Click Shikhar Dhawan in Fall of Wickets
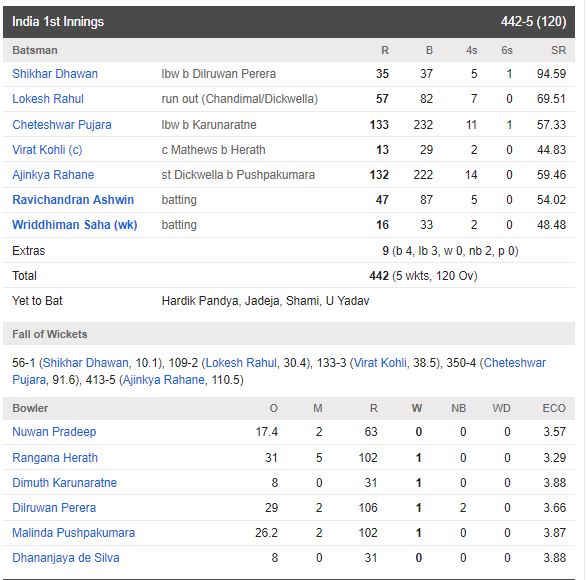 (86, 363)
